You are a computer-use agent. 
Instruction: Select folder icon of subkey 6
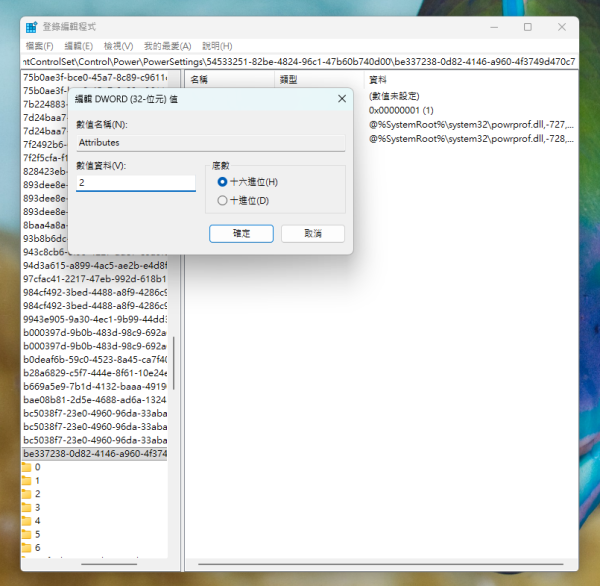[x=26, y=547]
